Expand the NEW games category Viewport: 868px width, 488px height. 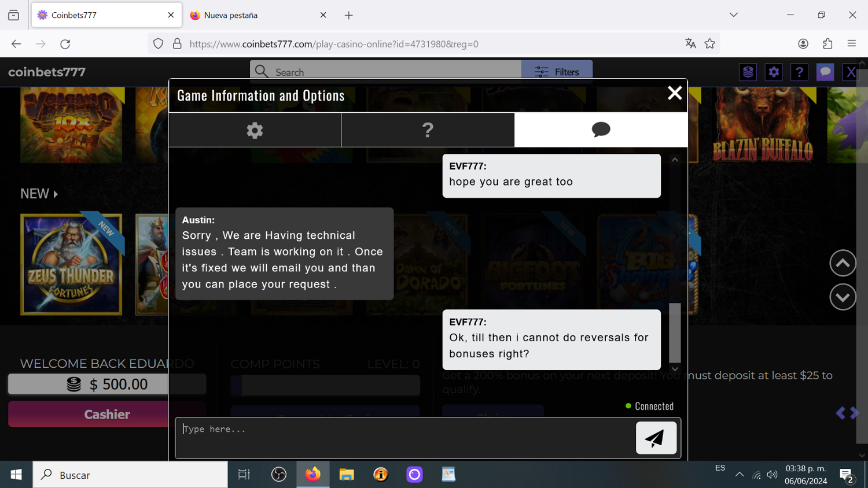[39, 194]
